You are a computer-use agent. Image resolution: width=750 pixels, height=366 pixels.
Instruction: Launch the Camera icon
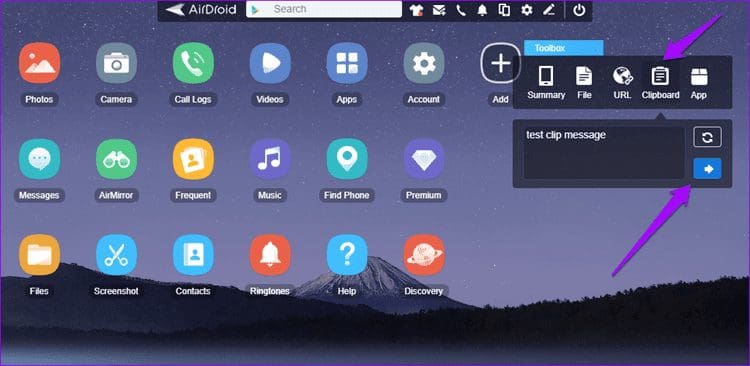coord(116,63)
